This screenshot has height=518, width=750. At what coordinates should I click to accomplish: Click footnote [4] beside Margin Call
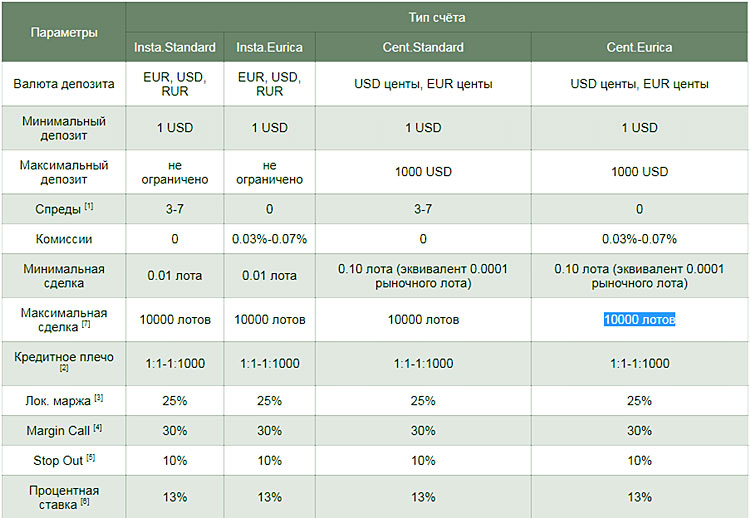pyautogui.click(x=99, y=429)
